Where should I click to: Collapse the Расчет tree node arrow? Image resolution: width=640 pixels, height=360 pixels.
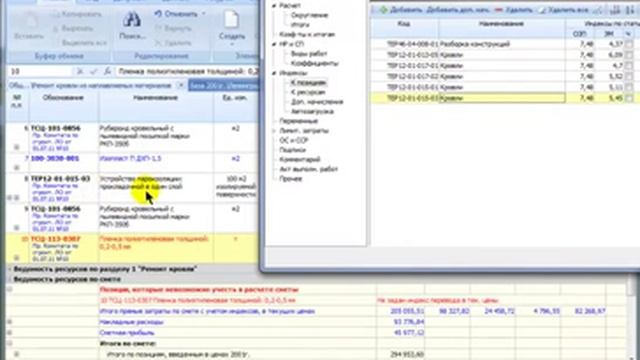(274, 6)
